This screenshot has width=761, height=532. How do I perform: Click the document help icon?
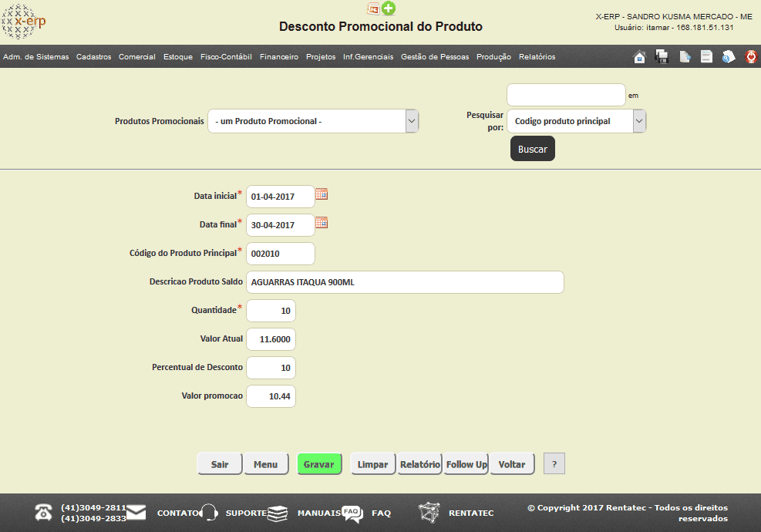pyautogui.click(x=729, y=57)
